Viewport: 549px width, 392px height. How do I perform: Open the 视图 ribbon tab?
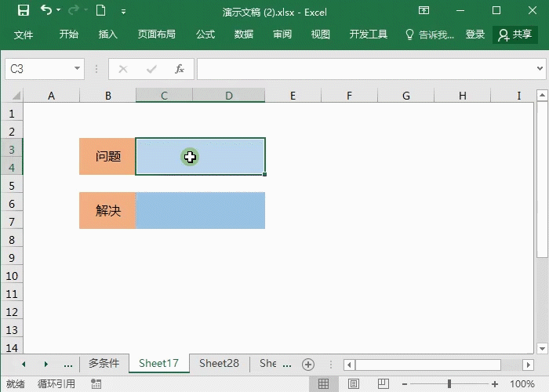click(x=320, y=34)
